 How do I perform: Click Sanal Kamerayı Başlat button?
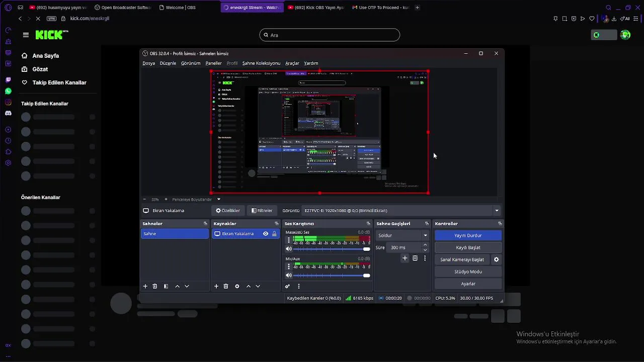click(x=462, y=259)
